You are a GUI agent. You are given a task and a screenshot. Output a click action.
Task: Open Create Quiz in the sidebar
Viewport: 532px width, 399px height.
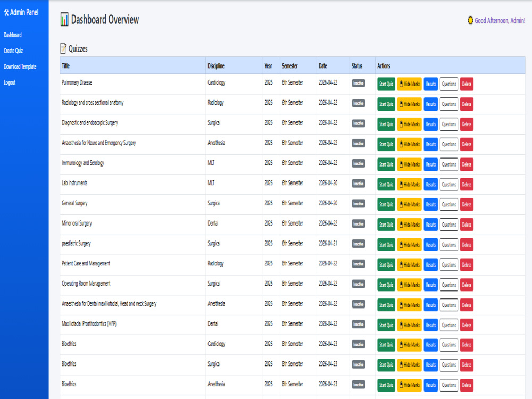click(x=13, y=51)
